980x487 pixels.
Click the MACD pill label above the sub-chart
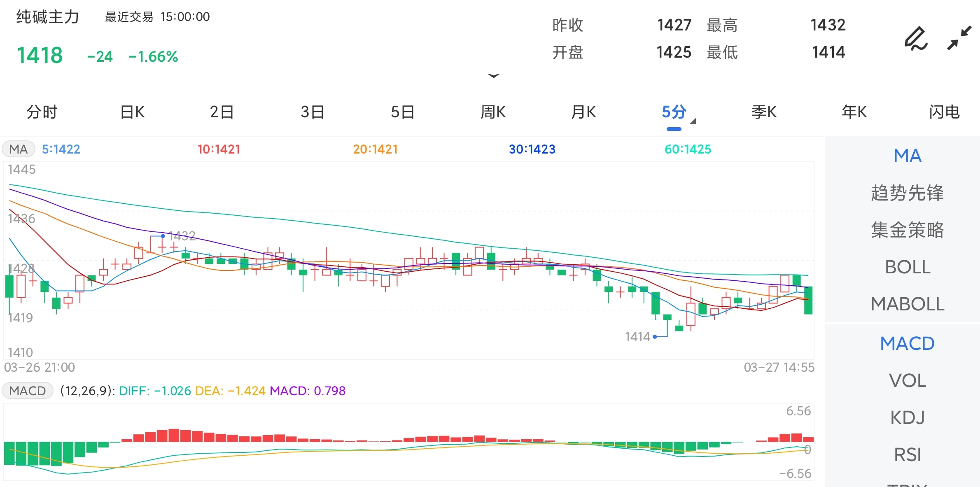(28, 390)
